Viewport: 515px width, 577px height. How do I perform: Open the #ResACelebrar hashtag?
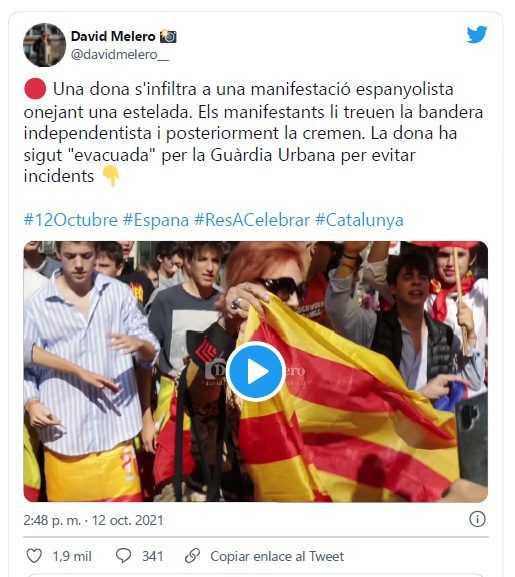[x=252, y=220]
